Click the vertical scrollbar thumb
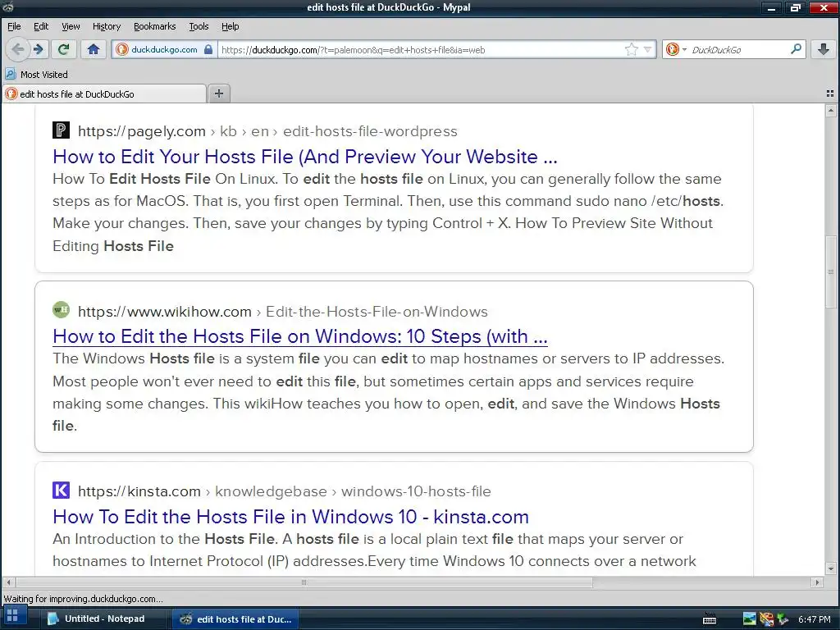The height and width of the screenshot is (630, 840). (x=831, y=272)
